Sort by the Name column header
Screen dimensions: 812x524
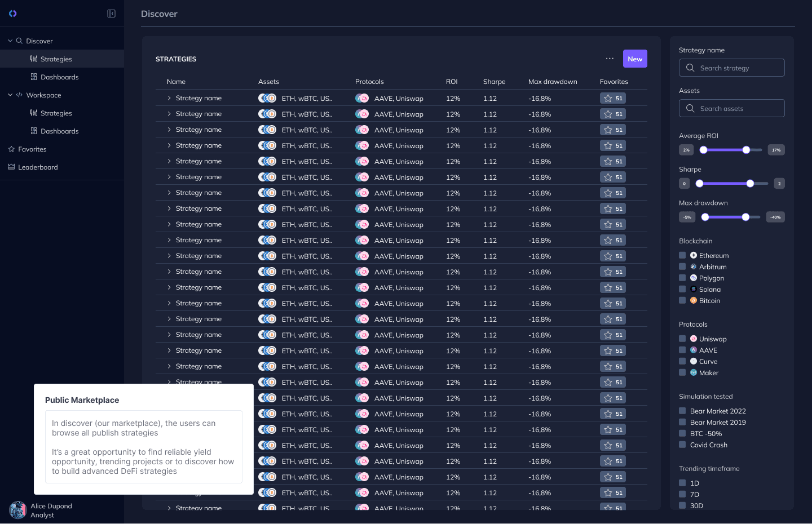pyautogui.click(x=176, y=82)
